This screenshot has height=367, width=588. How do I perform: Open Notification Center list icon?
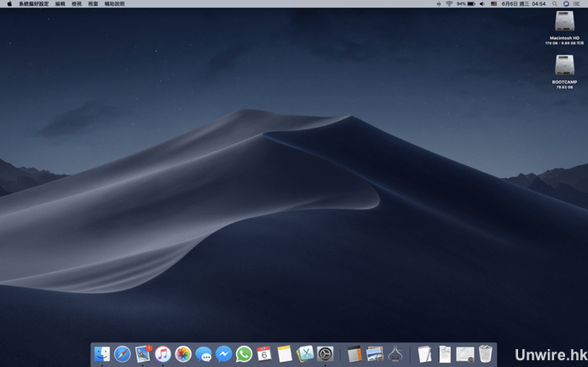[x=577, y=3]
